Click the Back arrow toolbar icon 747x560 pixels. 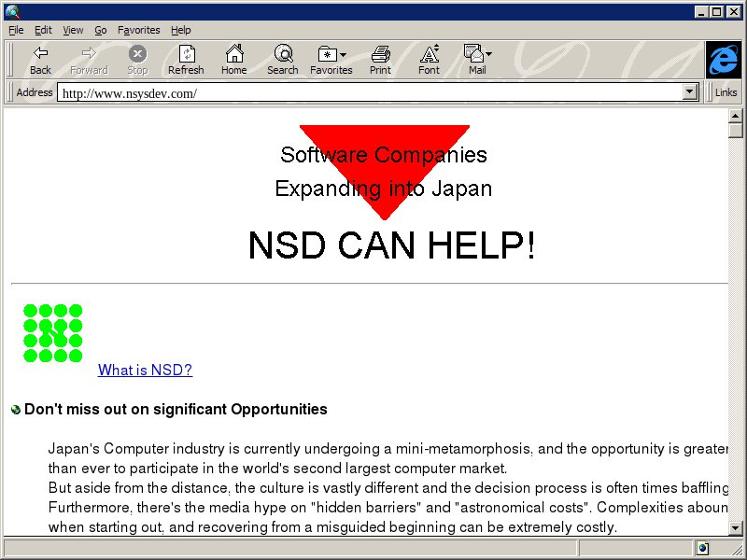click(x=40, y=54)
